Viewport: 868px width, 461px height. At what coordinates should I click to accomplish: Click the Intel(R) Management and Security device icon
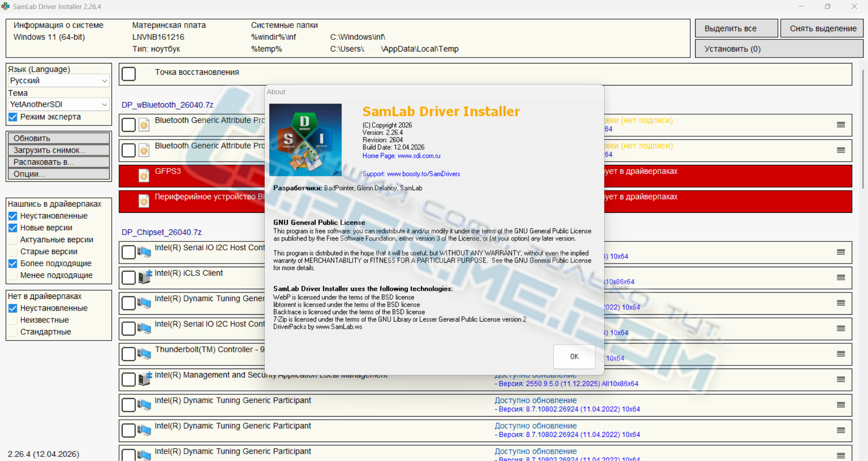tap(144, 379)
